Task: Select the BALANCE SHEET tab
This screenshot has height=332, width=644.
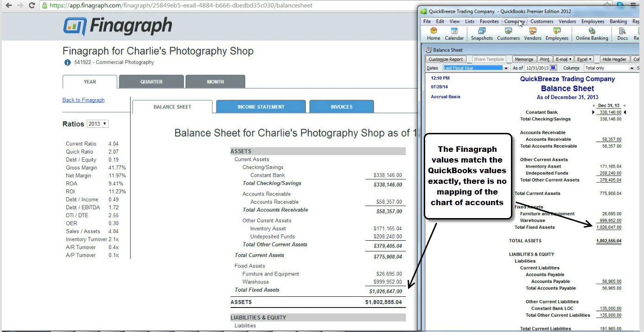Action: pyautogui.click(x=172, y=107)
